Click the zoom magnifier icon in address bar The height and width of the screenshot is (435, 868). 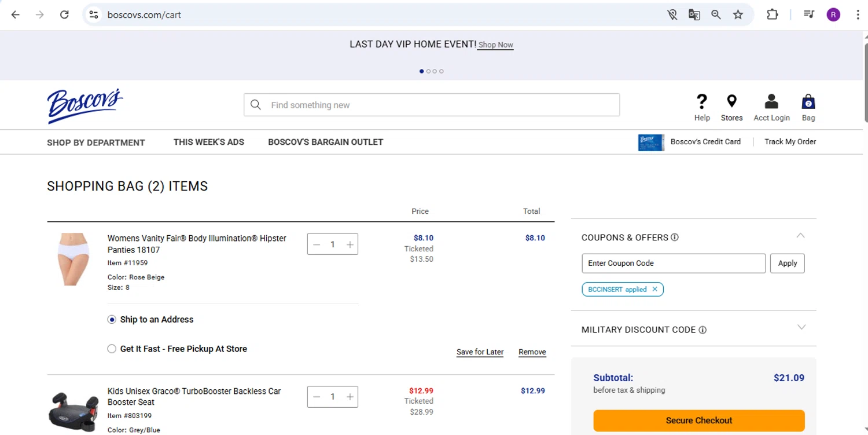click(x=716, y=15)
